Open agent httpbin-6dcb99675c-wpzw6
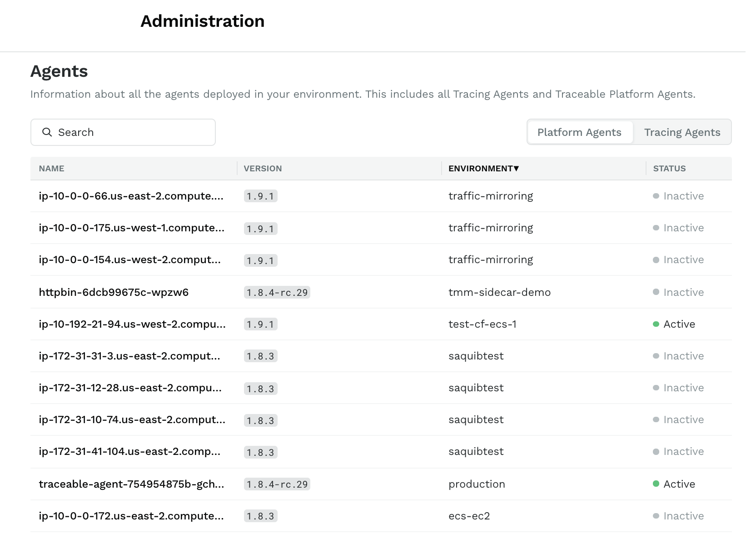 (114, 292)
